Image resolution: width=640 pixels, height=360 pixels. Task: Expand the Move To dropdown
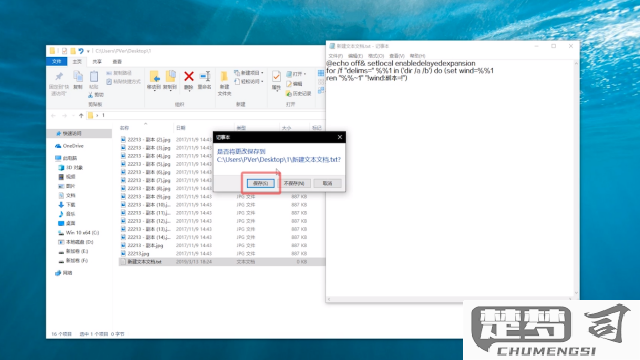point(154,91)
